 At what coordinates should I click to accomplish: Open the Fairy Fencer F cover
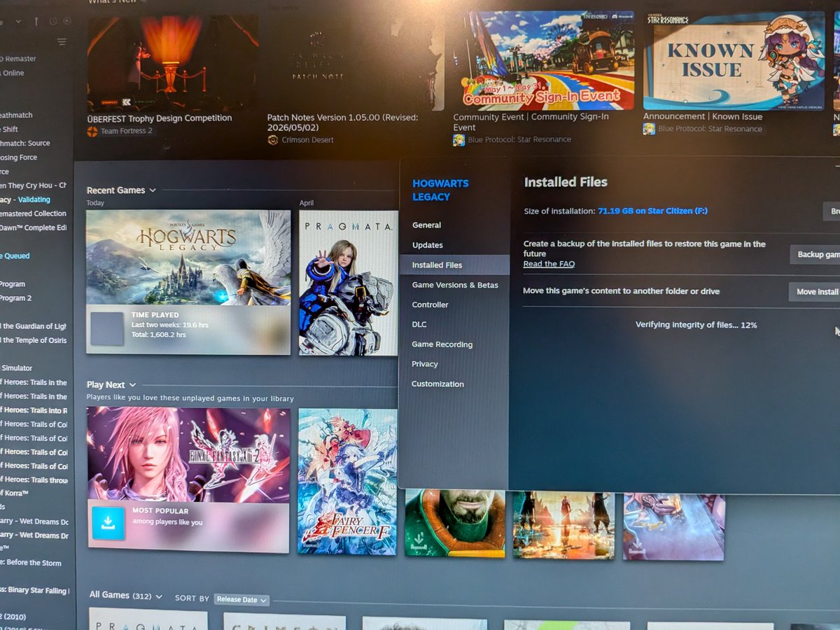tap(347, 482)
